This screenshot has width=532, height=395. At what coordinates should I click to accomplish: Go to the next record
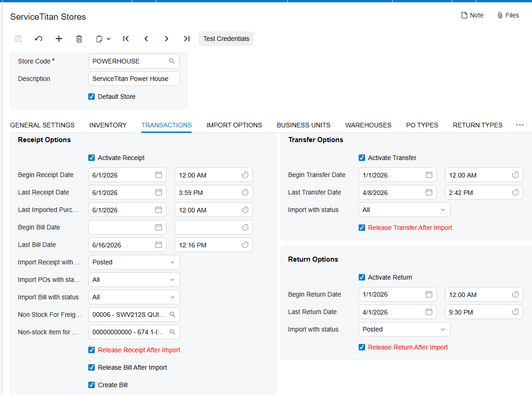coord(166,39)
